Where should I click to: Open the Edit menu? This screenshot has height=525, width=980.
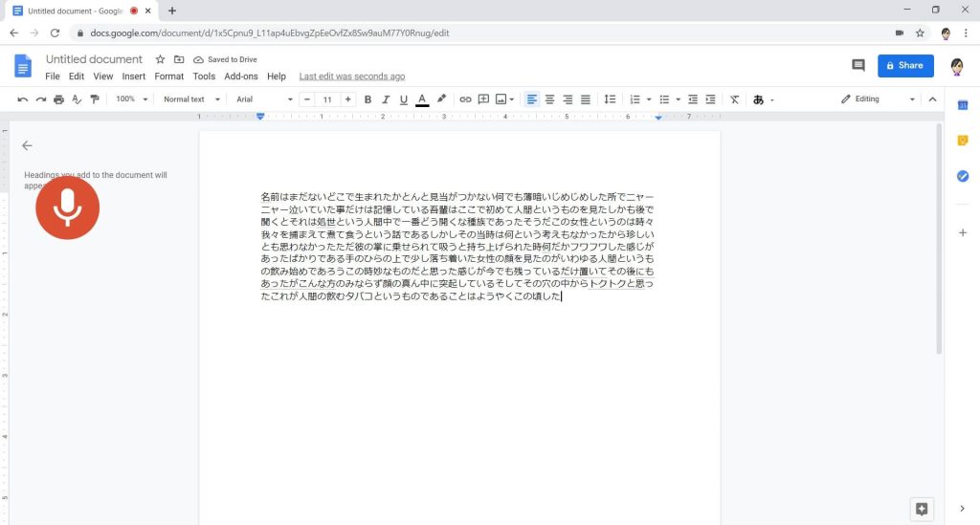coord(77,77)
